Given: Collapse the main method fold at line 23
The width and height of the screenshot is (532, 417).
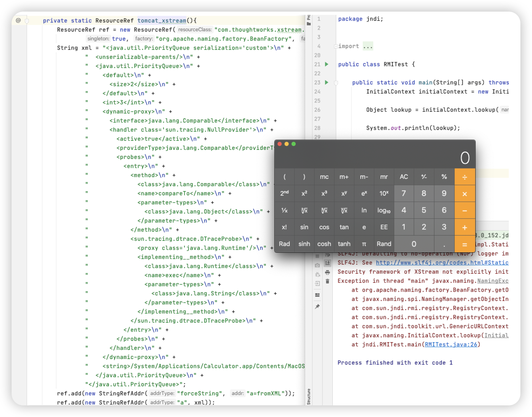Looking at the screenshot, I should point(336,83).
